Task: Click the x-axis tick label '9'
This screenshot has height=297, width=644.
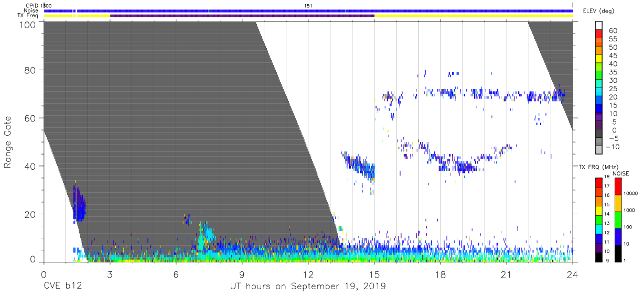Action: [x=242, y=274]
